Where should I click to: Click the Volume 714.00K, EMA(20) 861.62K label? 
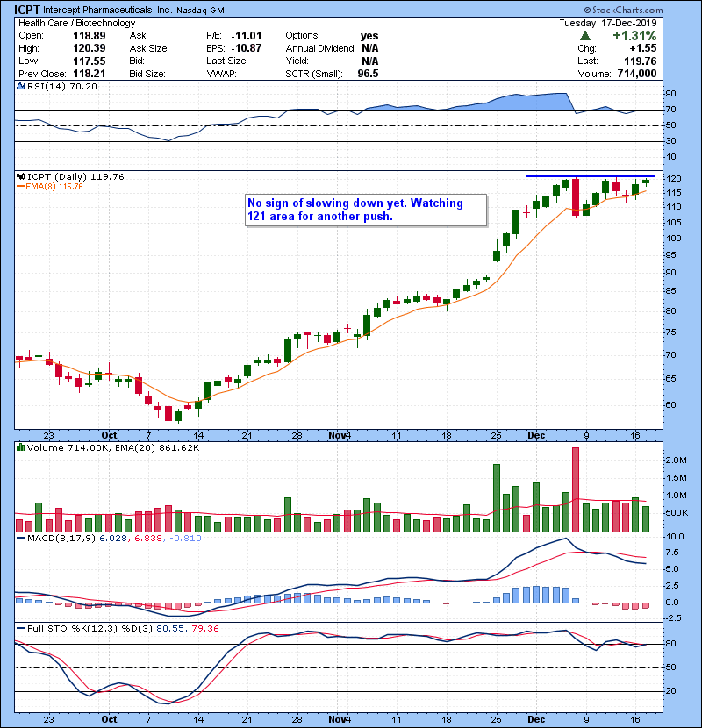[x=113, y=448]
